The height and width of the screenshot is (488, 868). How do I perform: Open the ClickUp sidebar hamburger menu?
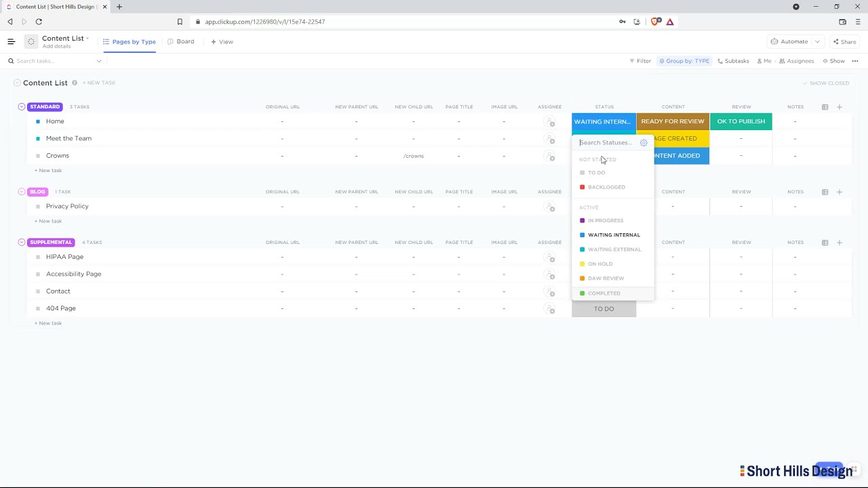(11, 42)
